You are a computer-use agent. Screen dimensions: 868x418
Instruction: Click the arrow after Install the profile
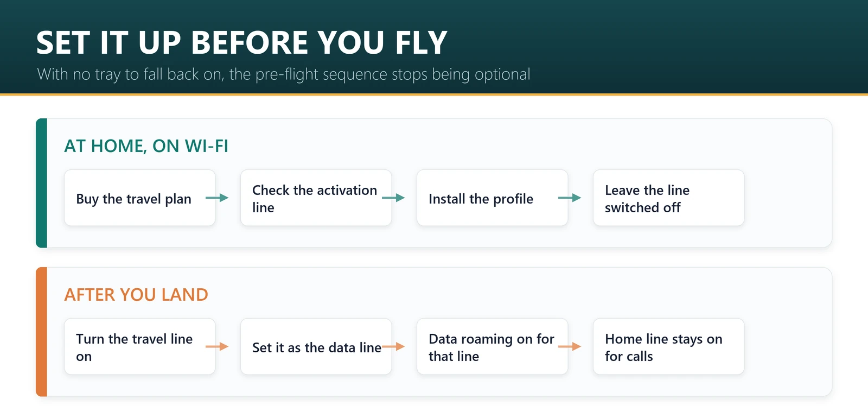pyautogui.click(x=570, y=198)
